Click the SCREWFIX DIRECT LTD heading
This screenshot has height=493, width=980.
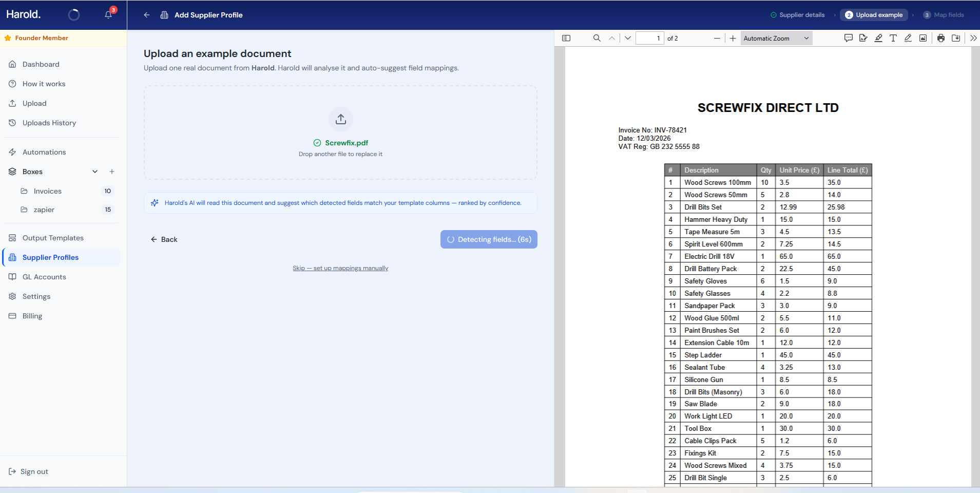[768, 108]
